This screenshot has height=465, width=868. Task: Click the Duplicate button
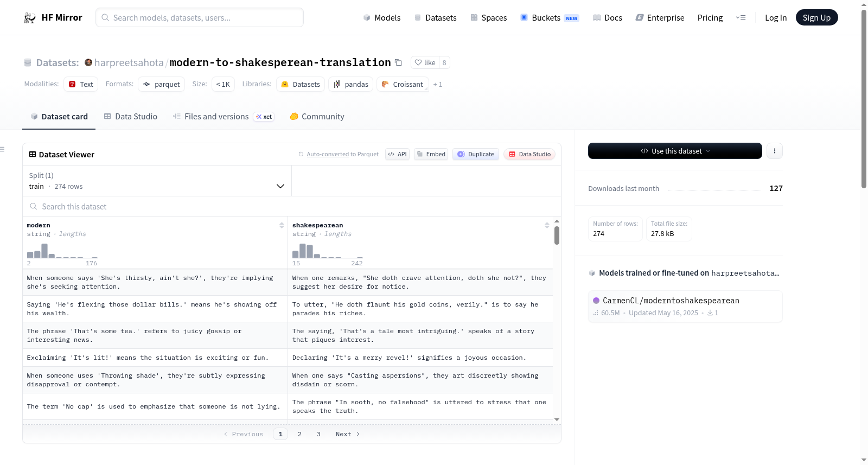(476, 154)
